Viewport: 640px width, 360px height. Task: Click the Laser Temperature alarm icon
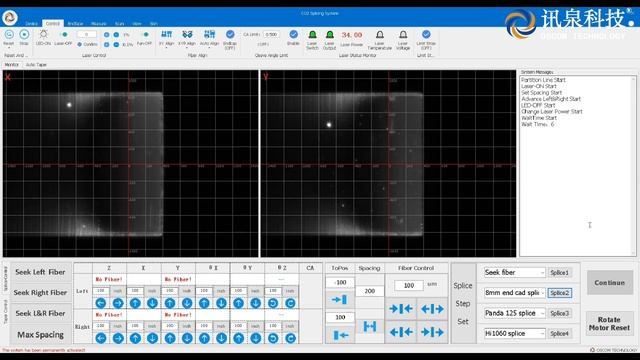tap(380, 35)
